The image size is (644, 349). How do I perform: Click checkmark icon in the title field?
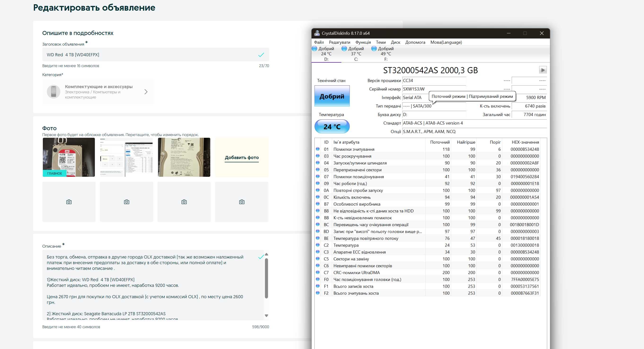click(x=261, y=55)
